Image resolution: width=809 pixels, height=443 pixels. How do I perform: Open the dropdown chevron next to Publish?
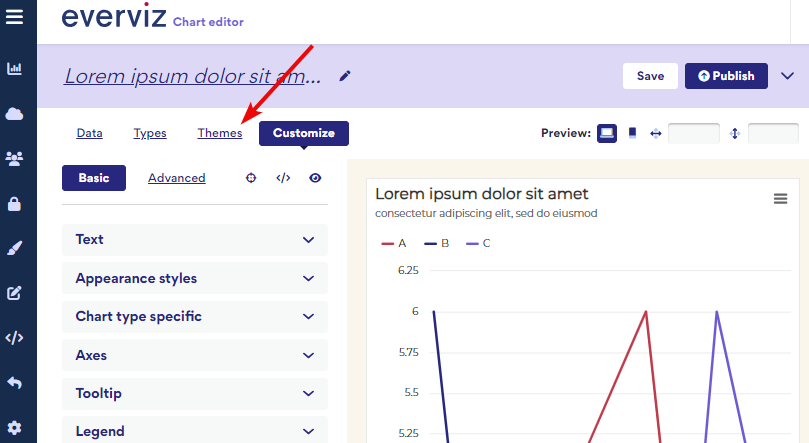click(787, 76)
